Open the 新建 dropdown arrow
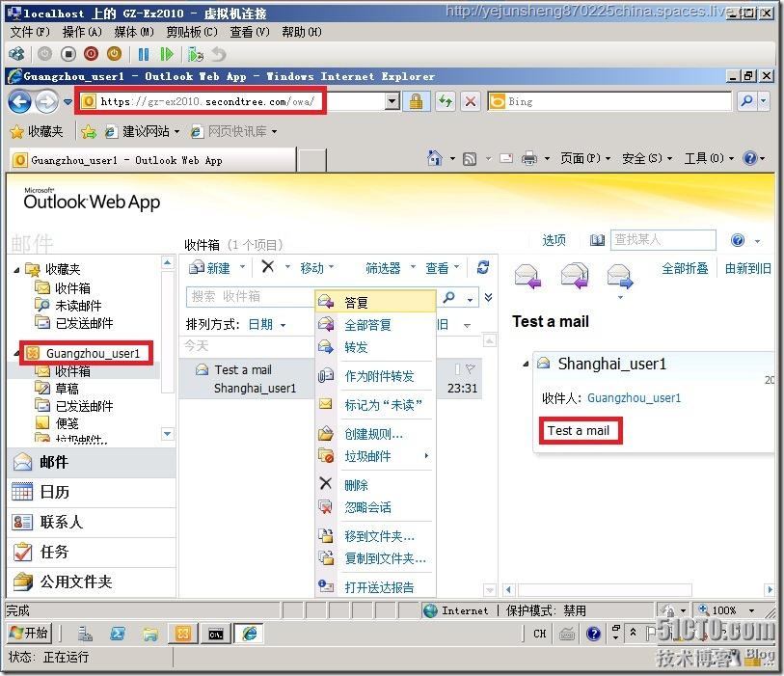The height and width of the screenshot is (676, 784). tap(242, 267)
